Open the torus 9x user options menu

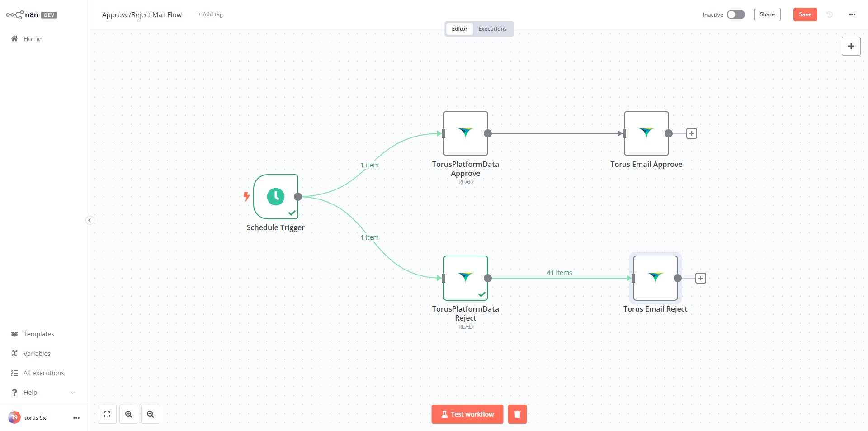(76, 418)
